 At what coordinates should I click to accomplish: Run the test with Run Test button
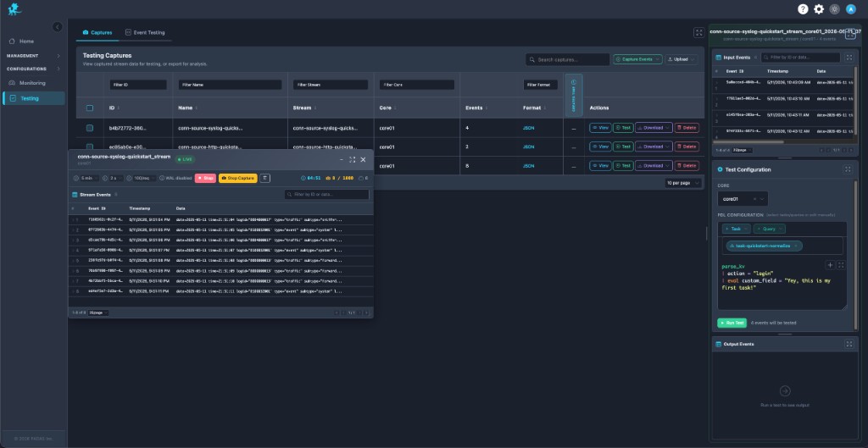[x=732, y=323]
